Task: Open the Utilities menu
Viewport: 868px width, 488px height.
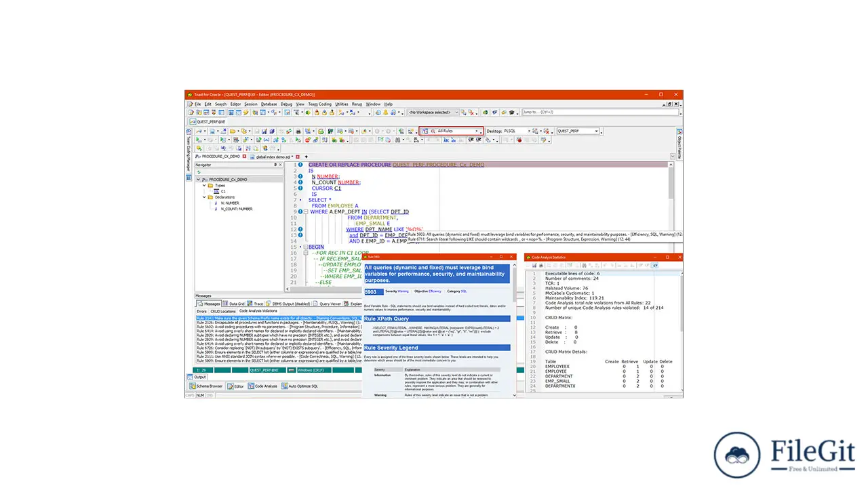Action: coord(342,104)
